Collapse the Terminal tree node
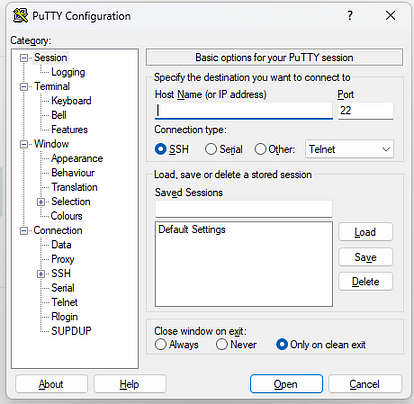 24,87
